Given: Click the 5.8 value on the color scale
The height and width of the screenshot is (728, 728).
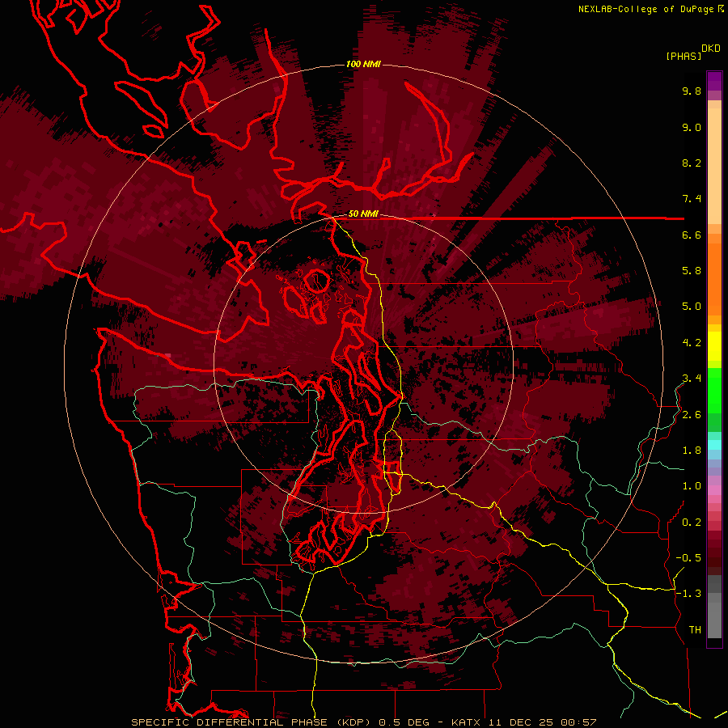Looking at the screenshot, I should tap(692, 271).
